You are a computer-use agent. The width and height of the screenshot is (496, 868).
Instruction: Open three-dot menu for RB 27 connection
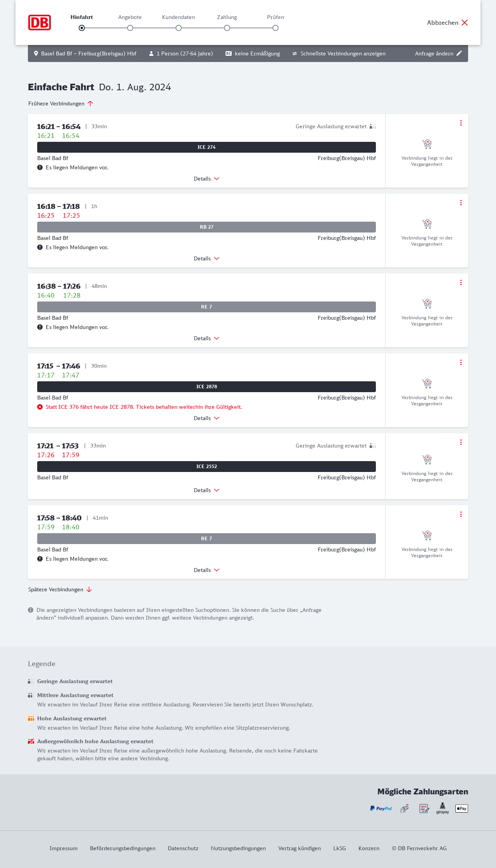point(461,203)
